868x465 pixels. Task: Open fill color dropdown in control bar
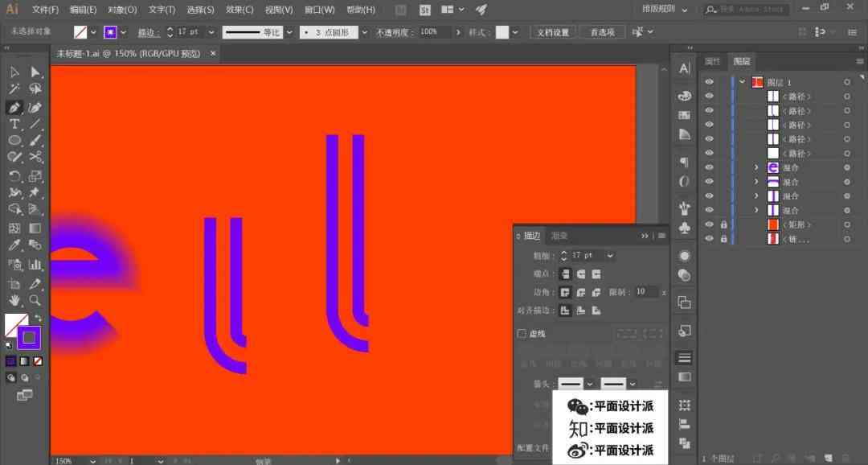click(x=93, y=32)
